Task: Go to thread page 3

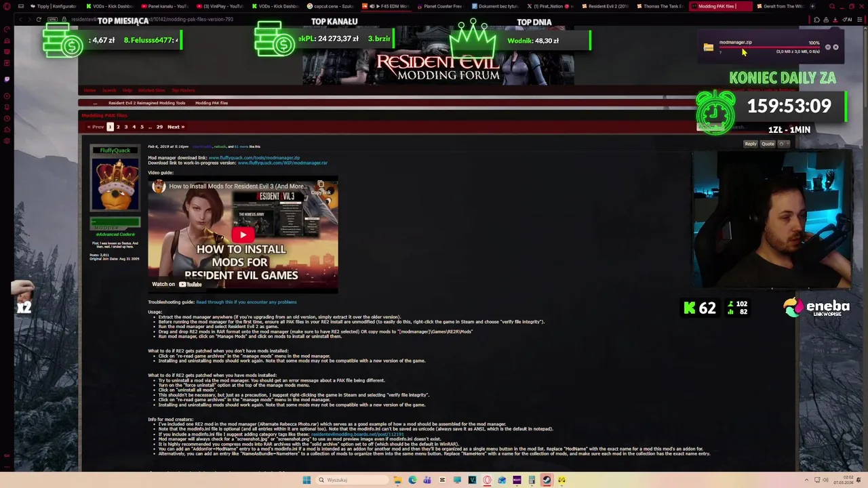Action: coord(125,127)
